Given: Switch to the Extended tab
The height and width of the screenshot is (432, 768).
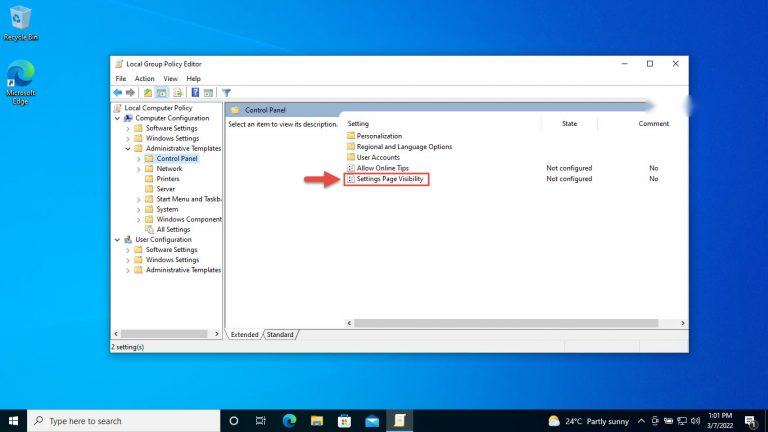Looking at the screenshot, I should point(244,335).
